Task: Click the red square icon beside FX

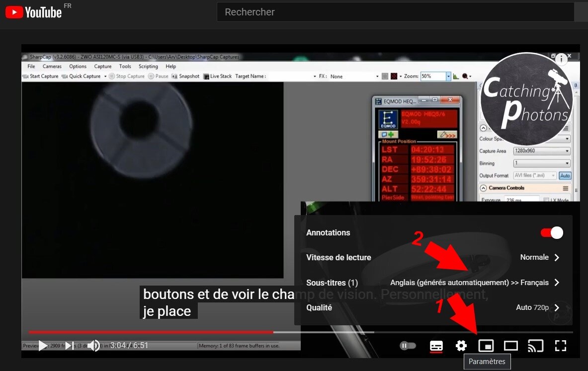Action: [x=394, y=76]
